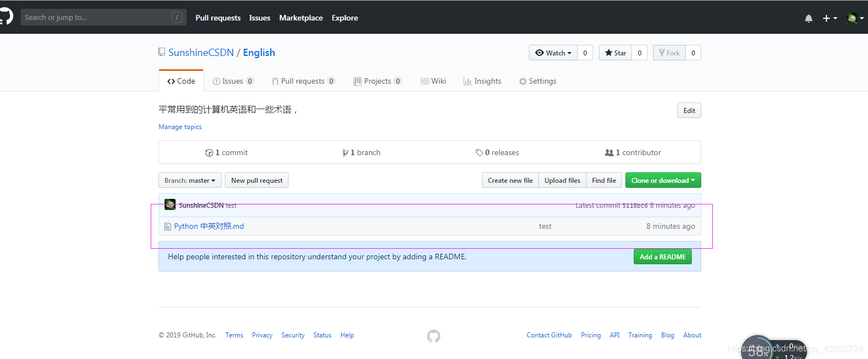This screenshot has height=359, width=868.
Task: Click the file icon beside Python 中英对照.md
Action: (x=168, y=226)
